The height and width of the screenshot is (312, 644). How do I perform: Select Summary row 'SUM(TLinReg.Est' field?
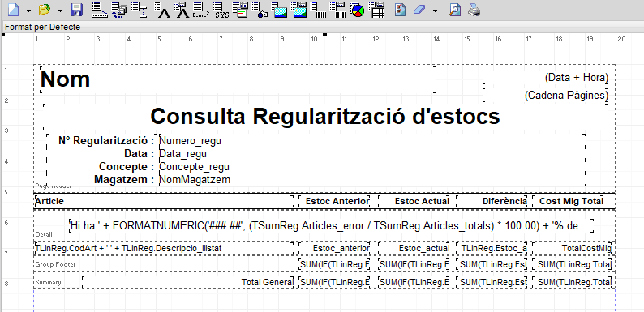point(492,283)
